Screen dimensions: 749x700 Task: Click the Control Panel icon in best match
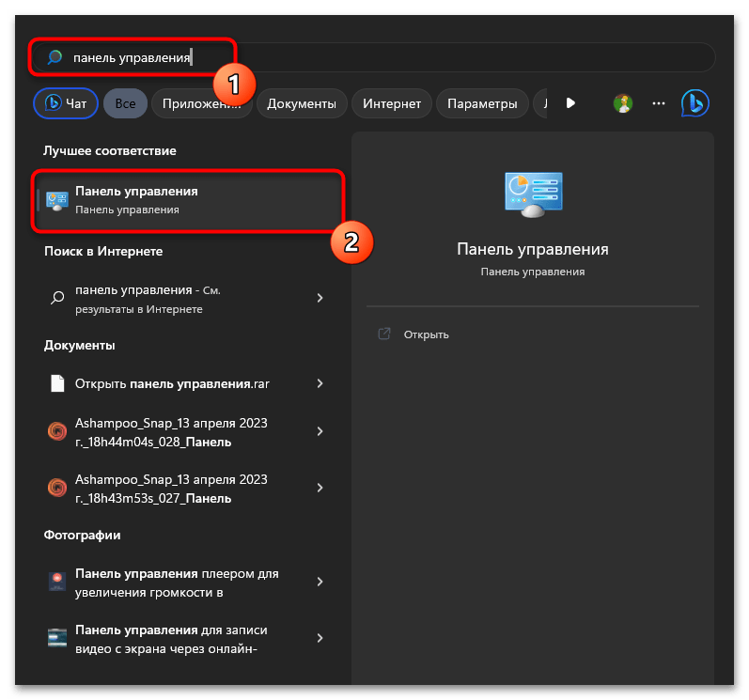(x=56, y=201)
